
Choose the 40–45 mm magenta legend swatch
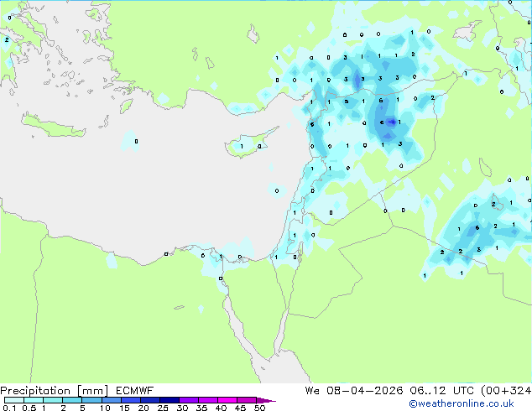[227, 400]
